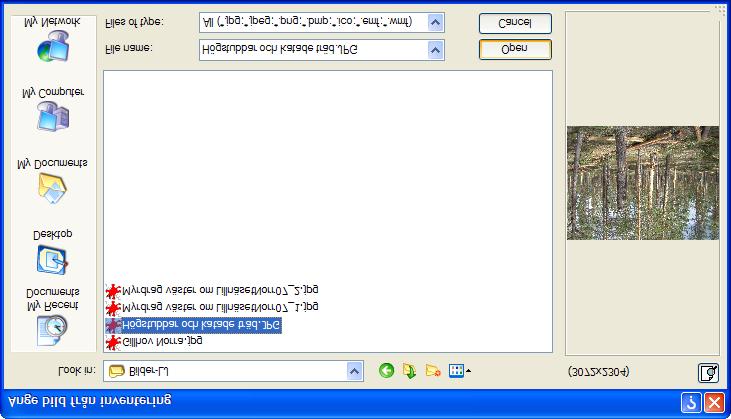Image resolution: width=731 pixels, height=419 pixels.
Task: Click the image dimensions text (3072x2304)
Action: [599, 372]
